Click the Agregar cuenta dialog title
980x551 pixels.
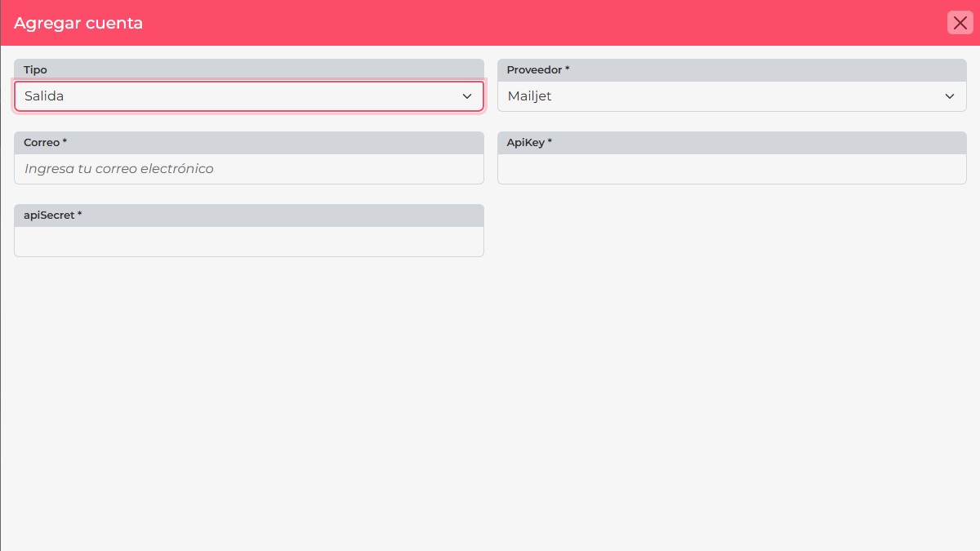coord(78,23)
